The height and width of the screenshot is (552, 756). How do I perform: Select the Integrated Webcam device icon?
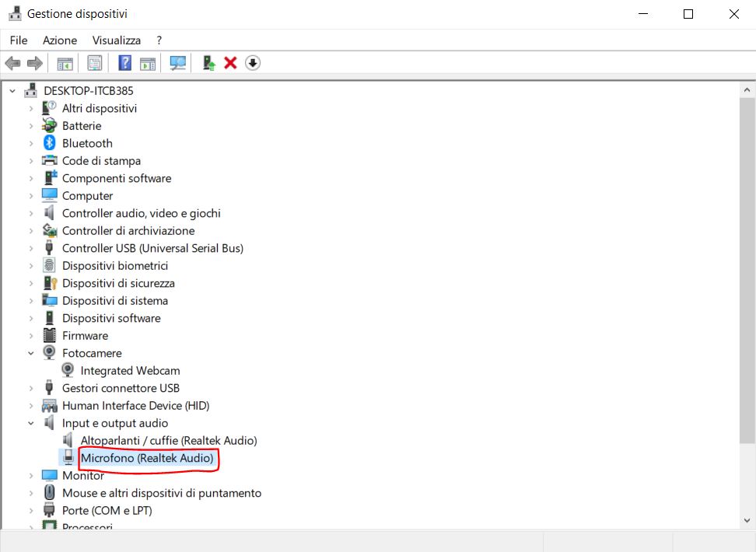pyautogui.click(x=68, y=370)
